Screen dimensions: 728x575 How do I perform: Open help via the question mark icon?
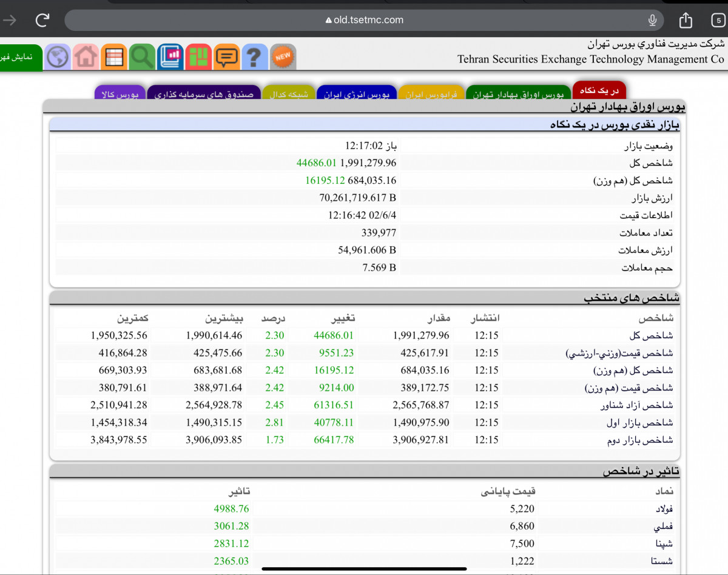[255, 58]
